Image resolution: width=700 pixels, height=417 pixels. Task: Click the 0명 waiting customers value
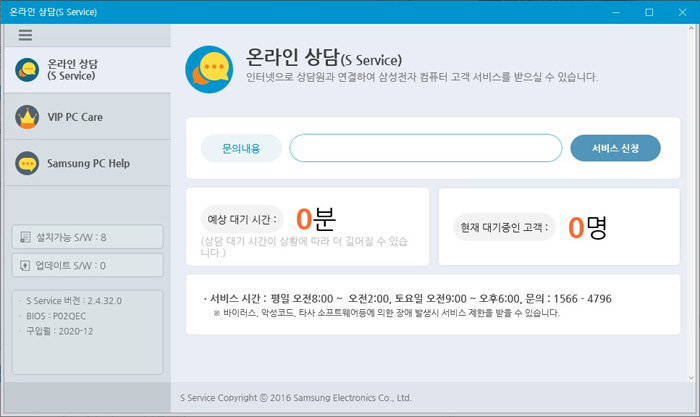pyautogui.click(x=588, y=227)
